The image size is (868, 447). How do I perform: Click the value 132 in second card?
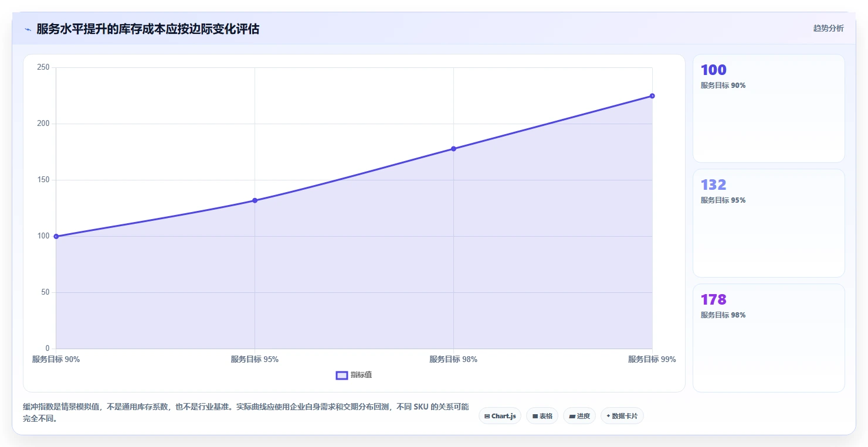[713, 185]
